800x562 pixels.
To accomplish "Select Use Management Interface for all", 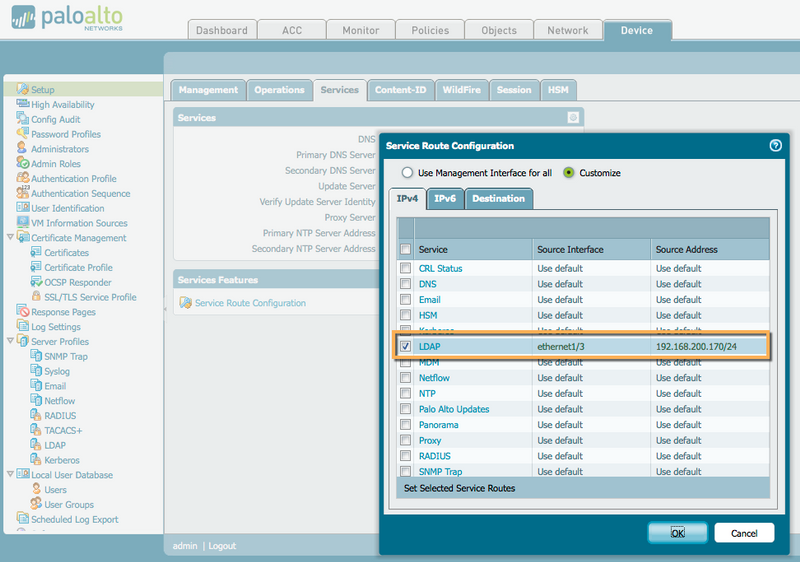I will (x=407, y=172).
